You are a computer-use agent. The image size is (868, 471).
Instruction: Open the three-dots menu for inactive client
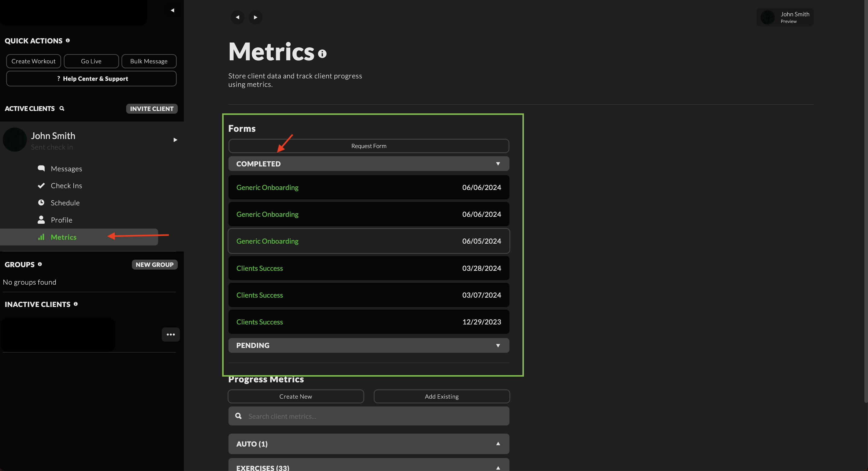pos(171,334)
